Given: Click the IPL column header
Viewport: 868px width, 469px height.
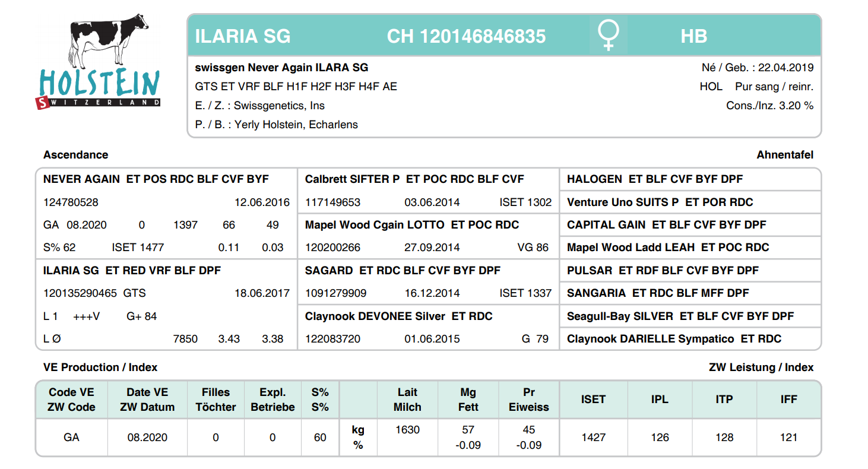Looking at the screenshot, I should point(660,400).
